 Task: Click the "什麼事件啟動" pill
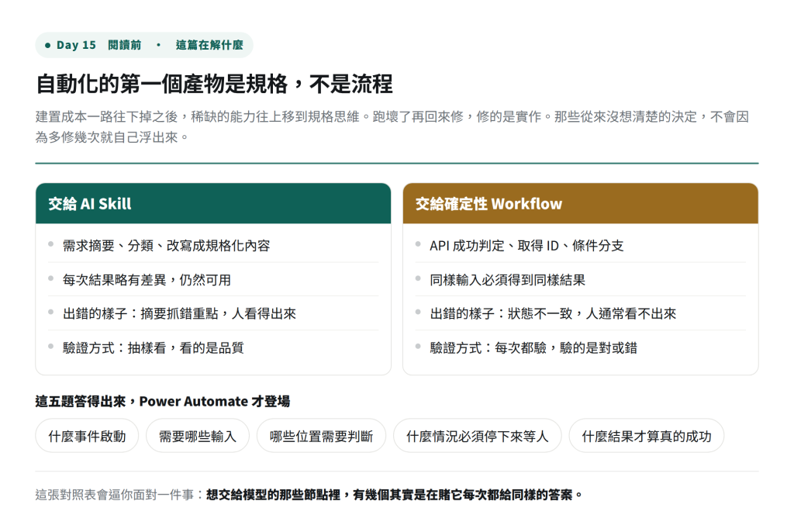pyautogui.click(x=87, y=436)
